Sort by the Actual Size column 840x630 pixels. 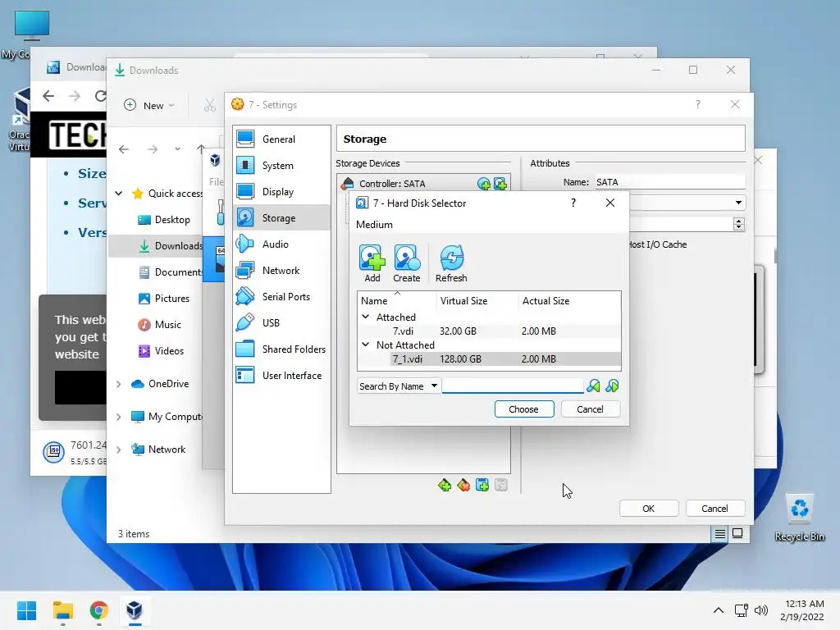click(570, 301)
